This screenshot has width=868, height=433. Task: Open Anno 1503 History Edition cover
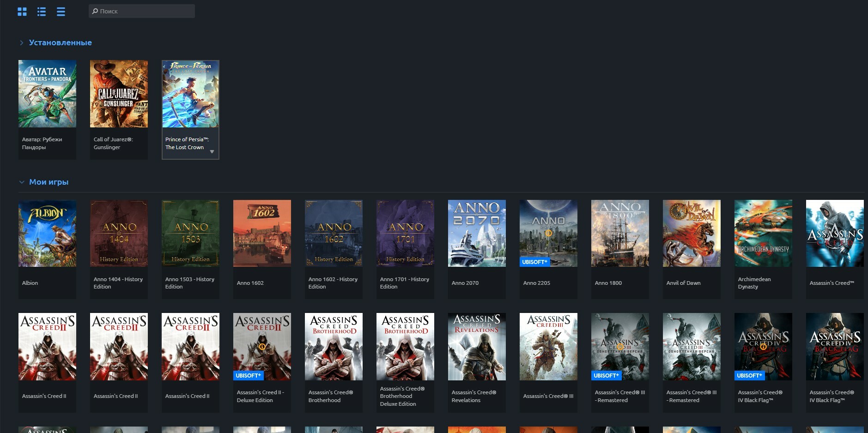point(190,233)
